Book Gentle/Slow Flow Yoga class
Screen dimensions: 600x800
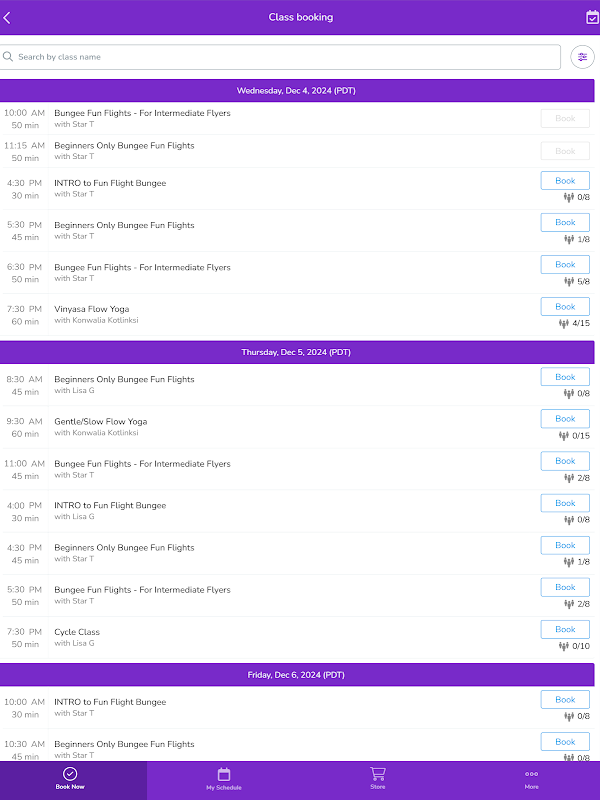(565, 418)
